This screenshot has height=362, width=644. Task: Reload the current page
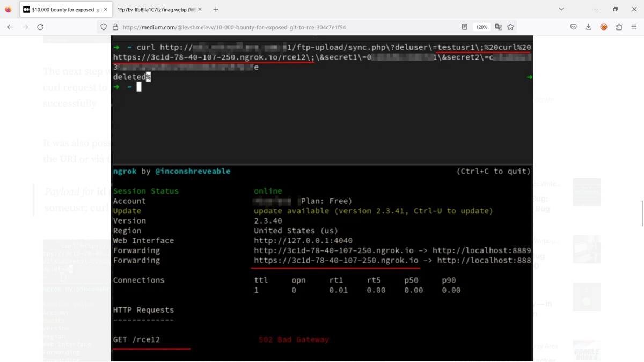[x=40, y=27]
